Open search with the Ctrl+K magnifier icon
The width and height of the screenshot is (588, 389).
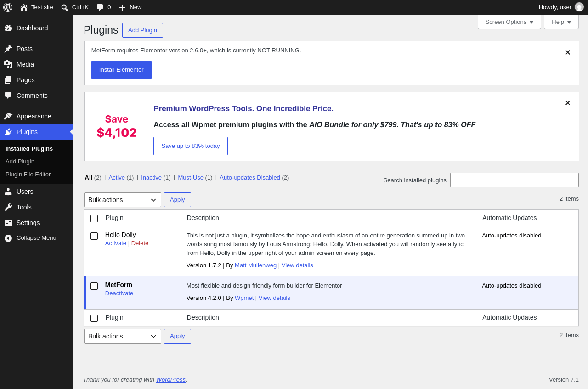click(x=65, y=7)
